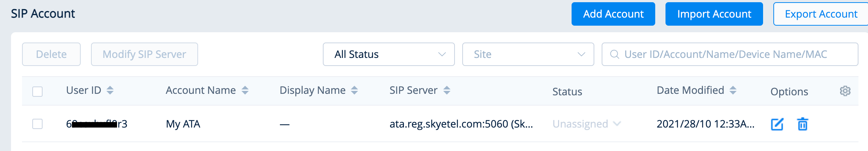Click the Add Account button

pos(613,14)
